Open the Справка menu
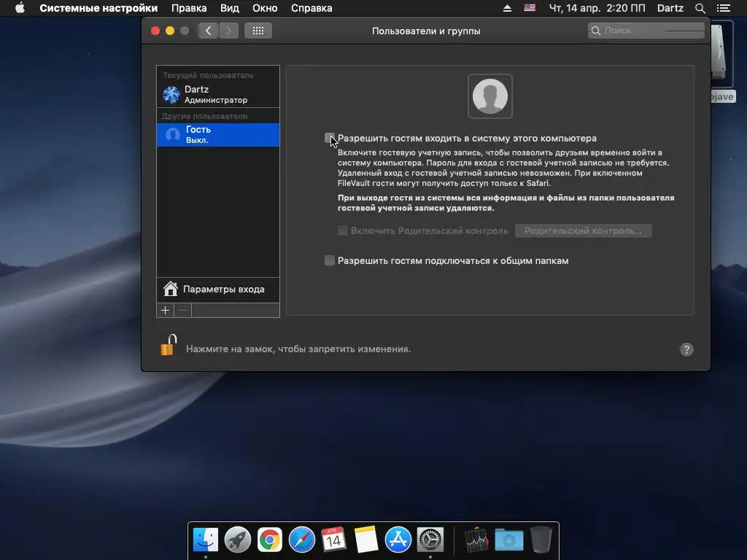 tap(311, 8)
